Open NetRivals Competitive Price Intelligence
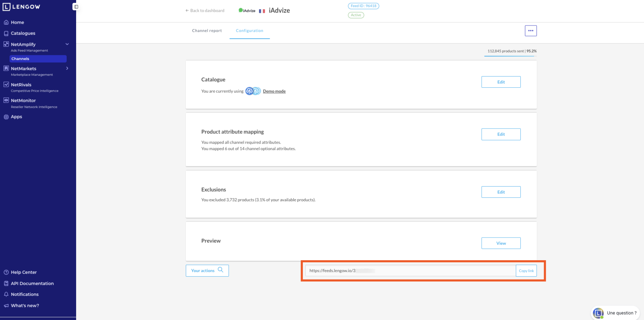The image size is (644, 320). tap(35, 87)
